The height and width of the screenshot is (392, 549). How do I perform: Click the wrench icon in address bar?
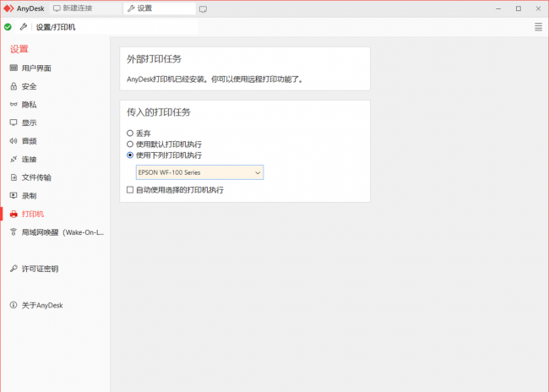pyautogui.click(x=24, y=27)
